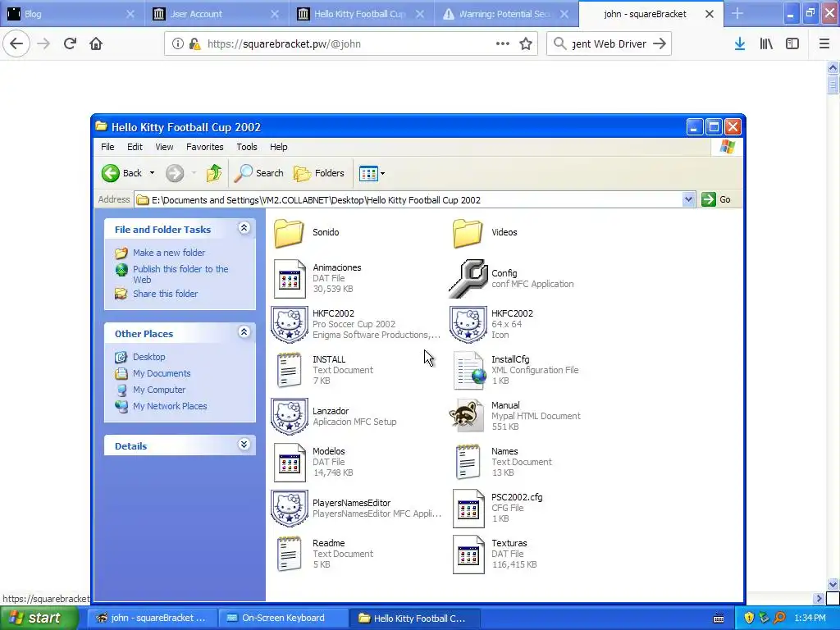Click Publish this folder to the Web

pyautogui.click(x=180, y=274)
